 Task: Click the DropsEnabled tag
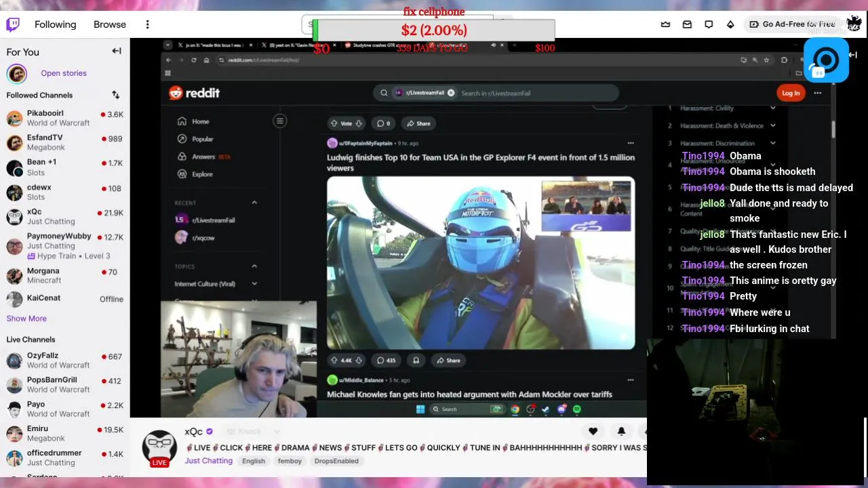[x=336, y=461]
